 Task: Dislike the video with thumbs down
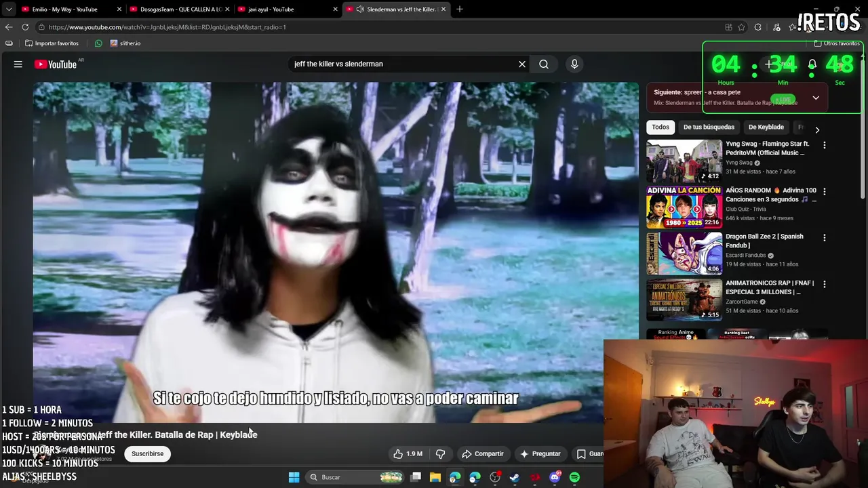pyautogui.click(x=440, y=454)
